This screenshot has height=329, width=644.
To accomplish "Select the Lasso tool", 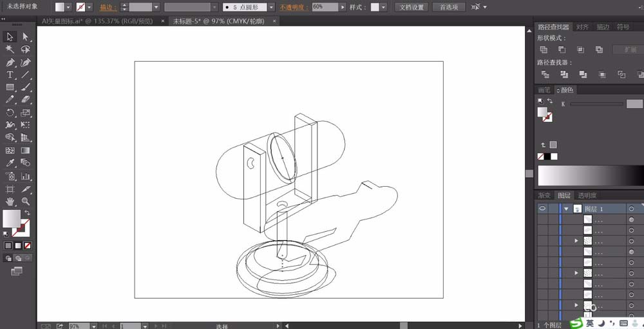I will [26, 50].
